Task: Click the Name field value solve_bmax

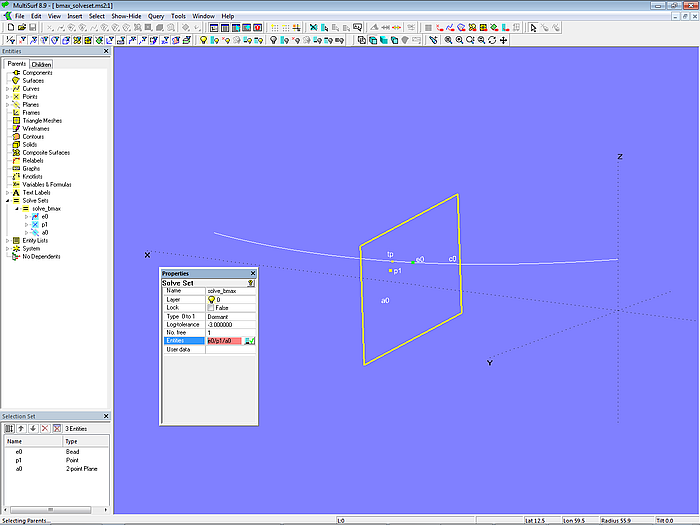Action: [x=221, y=290]
